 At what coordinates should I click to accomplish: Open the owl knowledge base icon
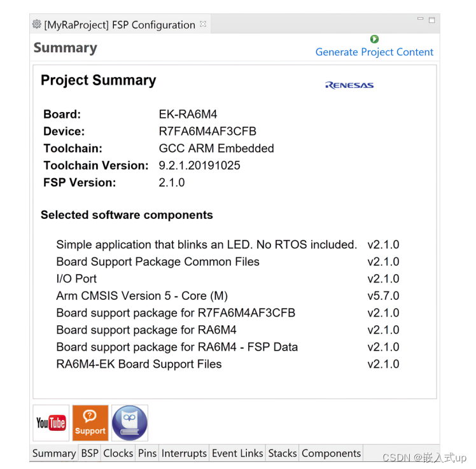(x=130, y=423)
